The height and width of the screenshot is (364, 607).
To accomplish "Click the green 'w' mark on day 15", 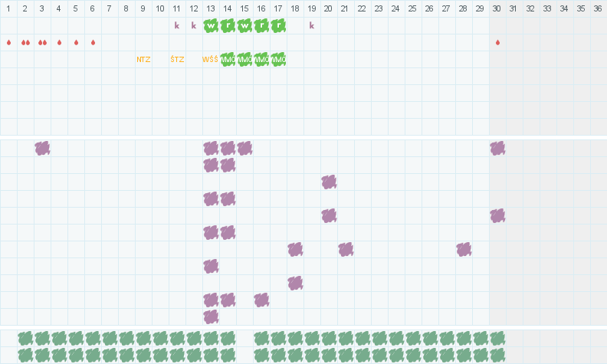I will point(244,25).
